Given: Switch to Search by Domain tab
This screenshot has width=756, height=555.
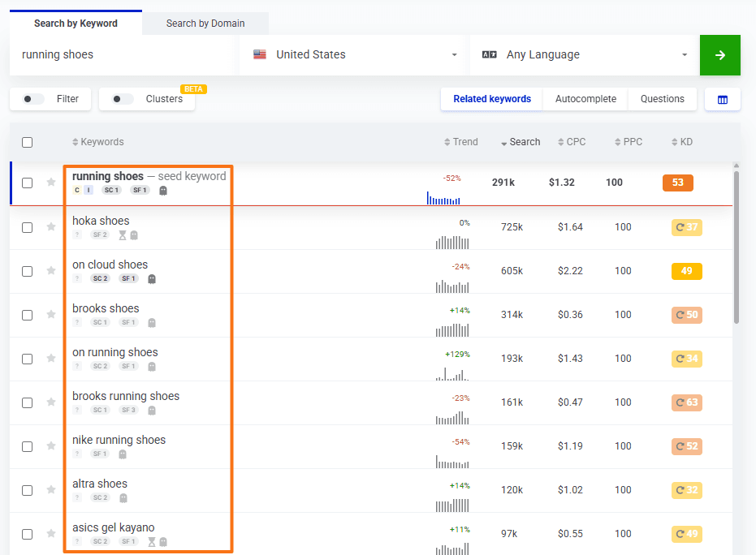Looking at the screenshot, I should click(x=205, y=23).
